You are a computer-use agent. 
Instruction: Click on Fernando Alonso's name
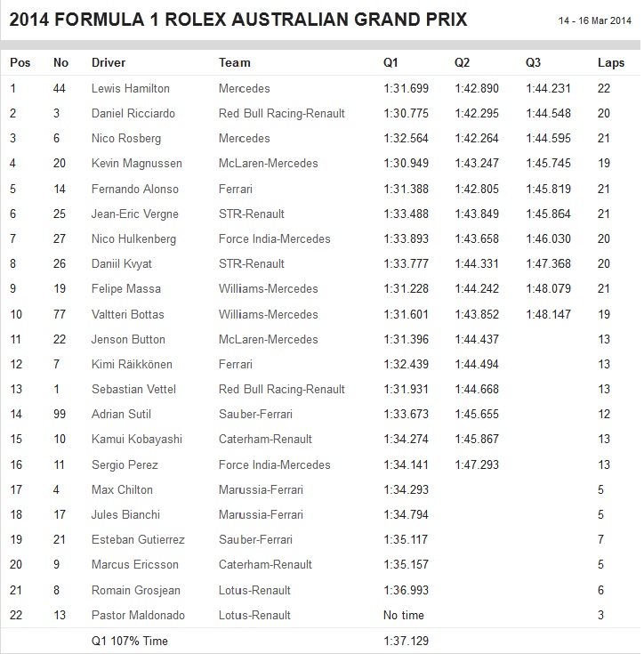pyautogui.click(x=134, y=189)
